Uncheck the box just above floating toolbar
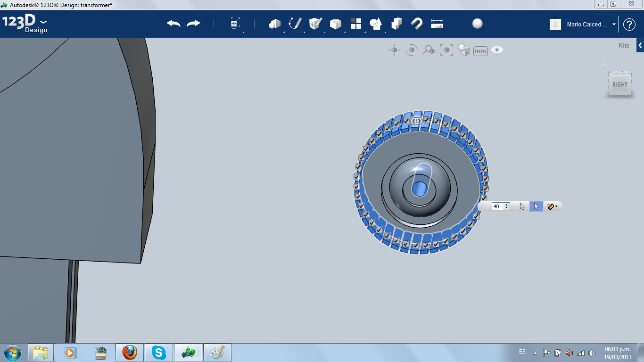Viewport: 644px width, 362px height. [x=484, y=198]
